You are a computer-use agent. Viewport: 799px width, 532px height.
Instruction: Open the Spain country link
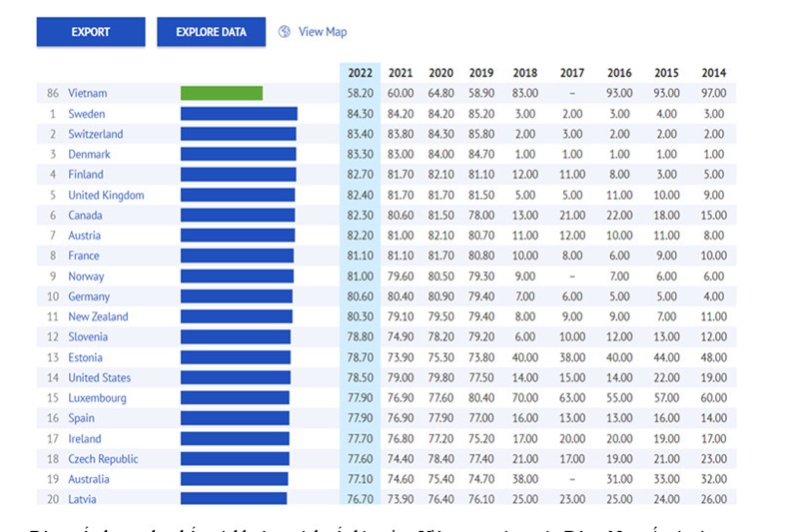(82, 418)
